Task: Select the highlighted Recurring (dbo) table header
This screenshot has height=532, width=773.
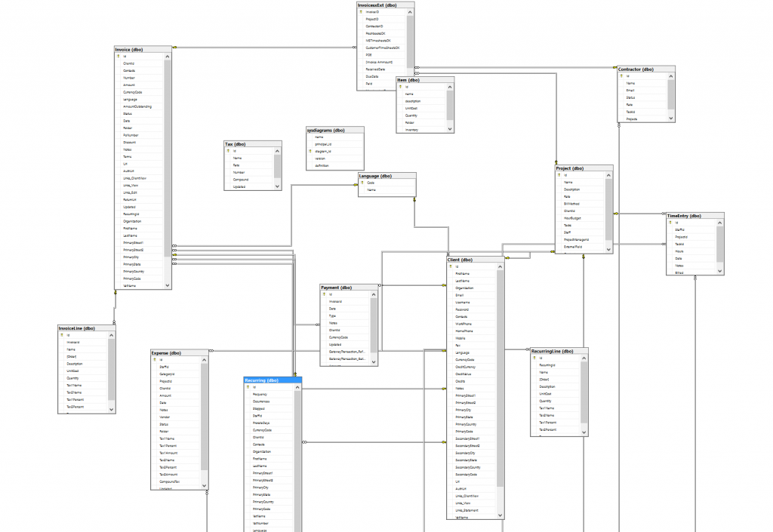Action: [273, 380]
